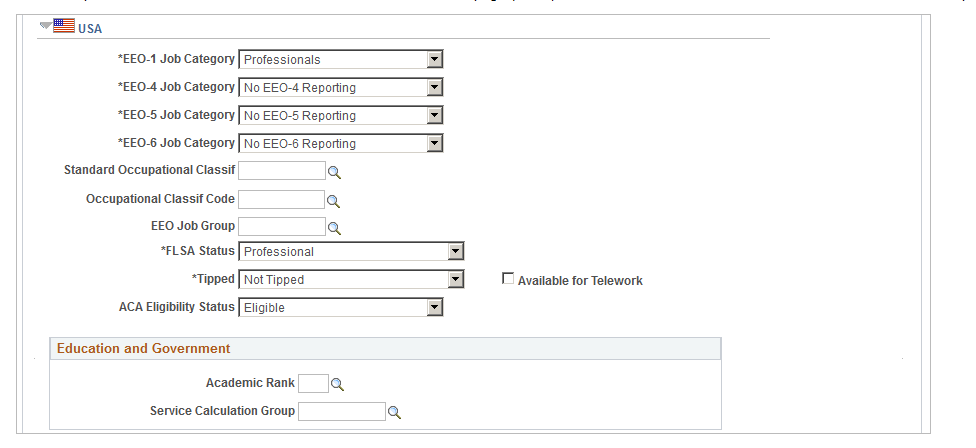This screenshot has width=976, height=448.
Task: Focus Service Calculation Group field
Action: tap(341, 411)
